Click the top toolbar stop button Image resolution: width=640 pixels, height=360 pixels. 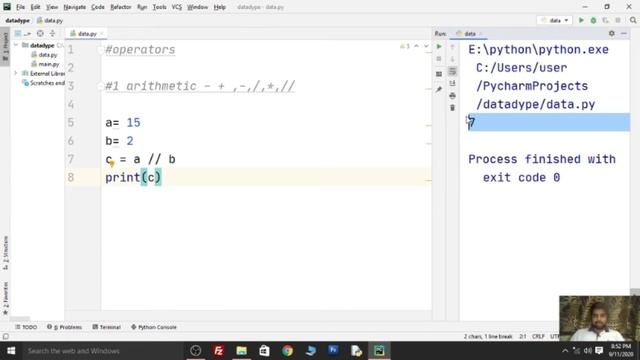click(618, 20)
